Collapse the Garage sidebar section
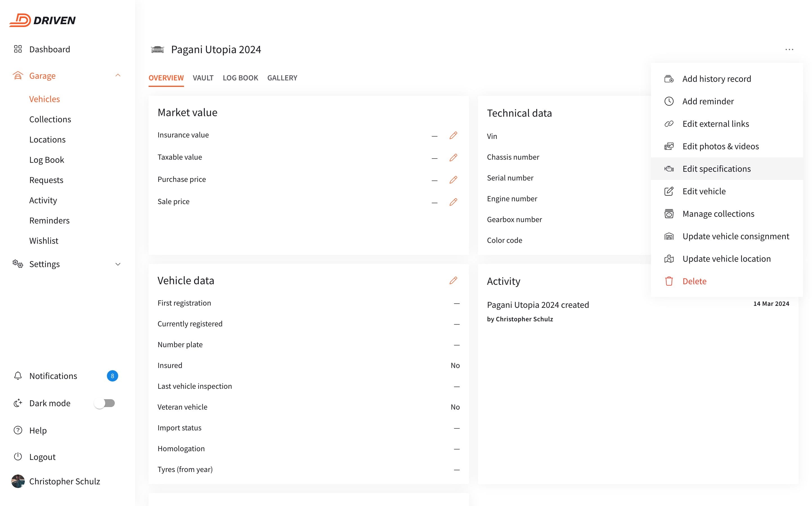The height and width of the screenshot is (506, 812). click(118, 76)
